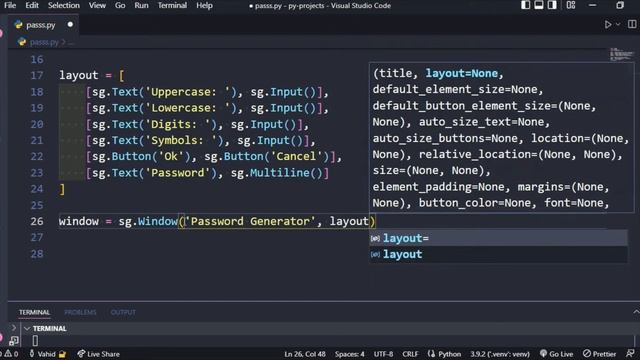Open the customize layout icon
This screenshot has width=640, height=360.
tap(571, 5)
